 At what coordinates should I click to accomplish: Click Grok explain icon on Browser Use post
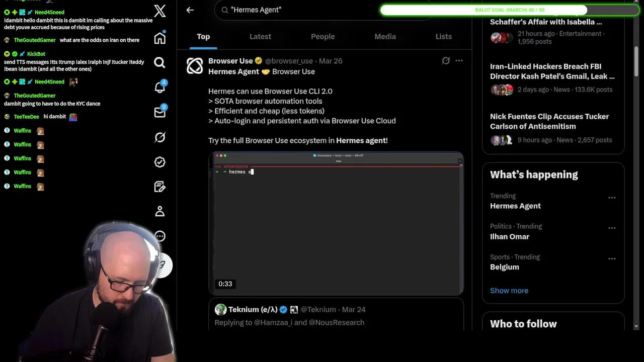pyautogui.click(x=446, y=61)
